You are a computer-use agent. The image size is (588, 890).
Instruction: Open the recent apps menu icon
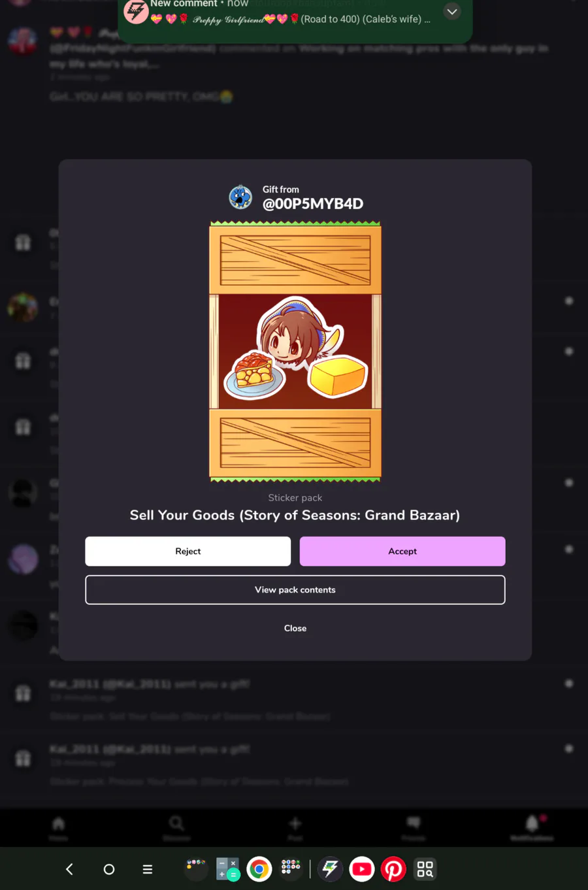148,869
